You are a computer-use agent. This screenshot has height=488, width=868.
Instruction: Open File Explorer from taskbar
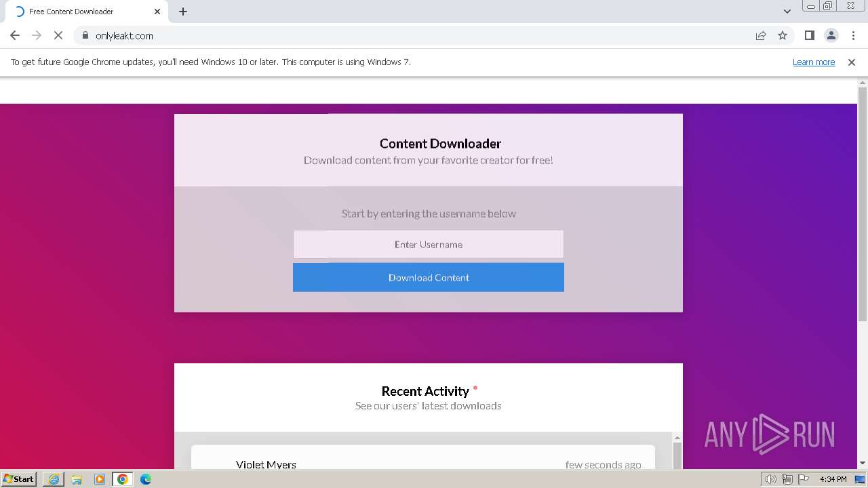point(77,479)
